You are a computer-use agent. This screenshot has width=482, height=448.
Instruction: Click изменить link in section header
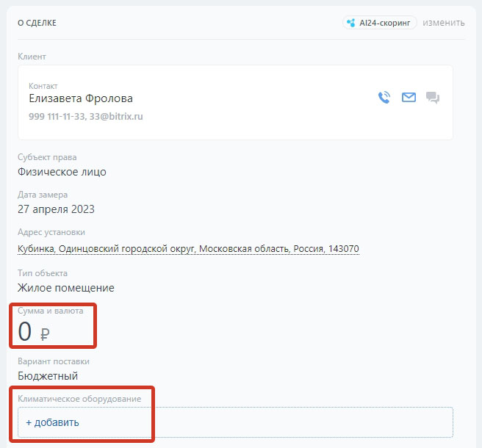click(444, 23)
